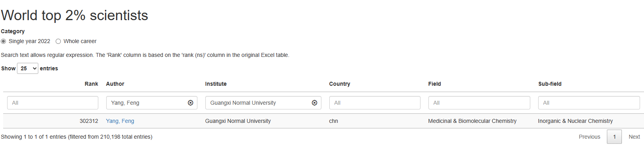Viewport: 644px width, 145px height.
Task: Open the Yang, Feng author link
Action: click(120, 121)
